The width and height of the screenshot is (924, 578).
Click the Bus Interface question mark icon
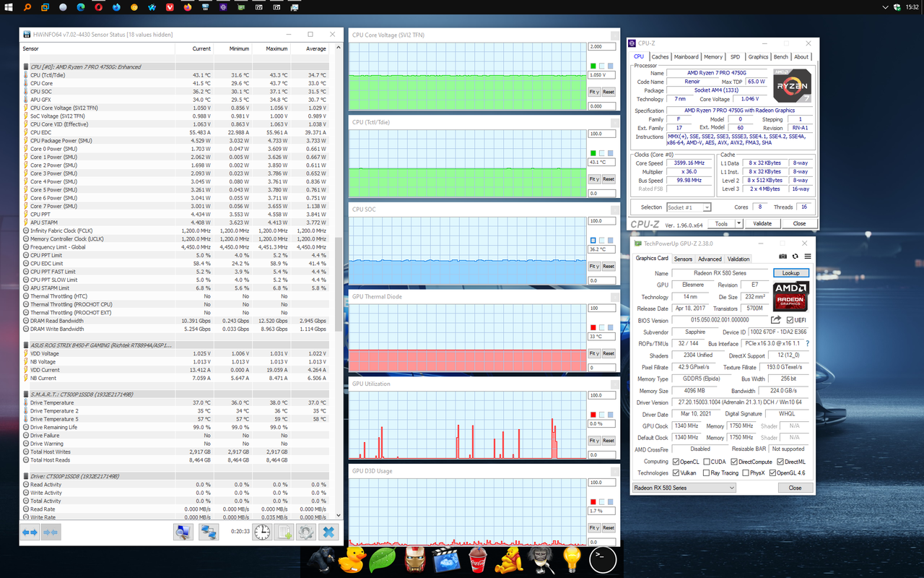pyautogui.click(x=807, y=343)
